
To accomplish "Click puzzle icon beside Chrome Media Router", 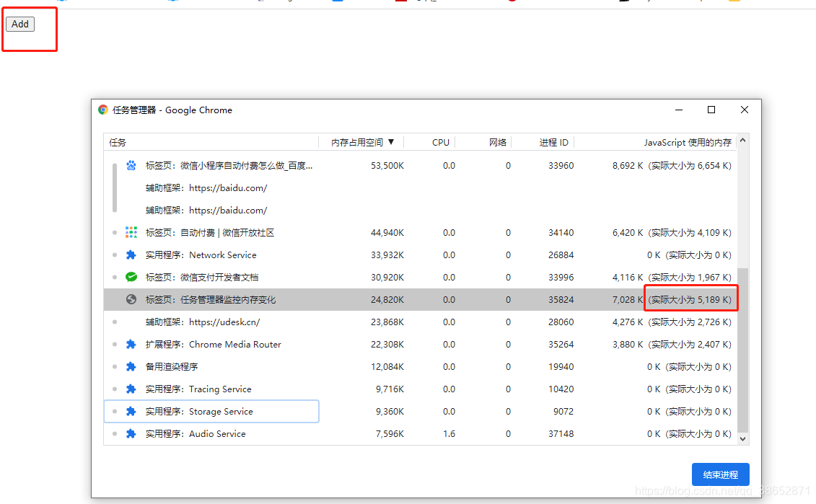I will tap(131, 345).
